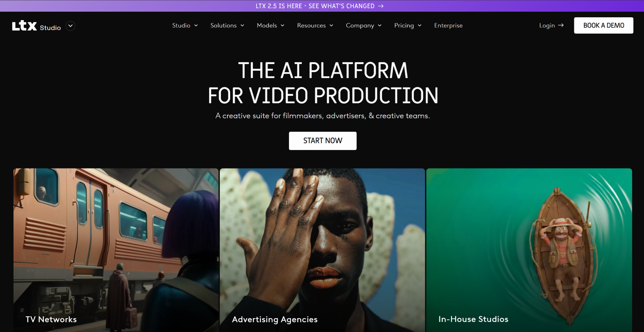Click the "THE AI PLATFORM FOR VIDEO PRODUCTION" headline
This screenshot has width=644, height=332.
click(x=323, y=83)
